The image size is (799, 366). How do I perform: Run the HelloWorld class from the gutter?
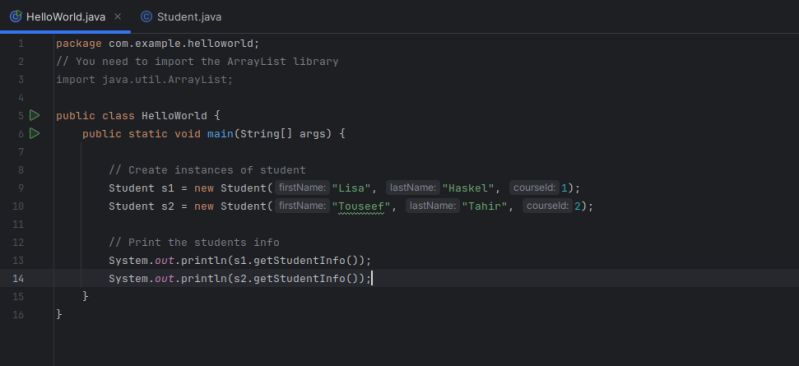coord(34,116)
